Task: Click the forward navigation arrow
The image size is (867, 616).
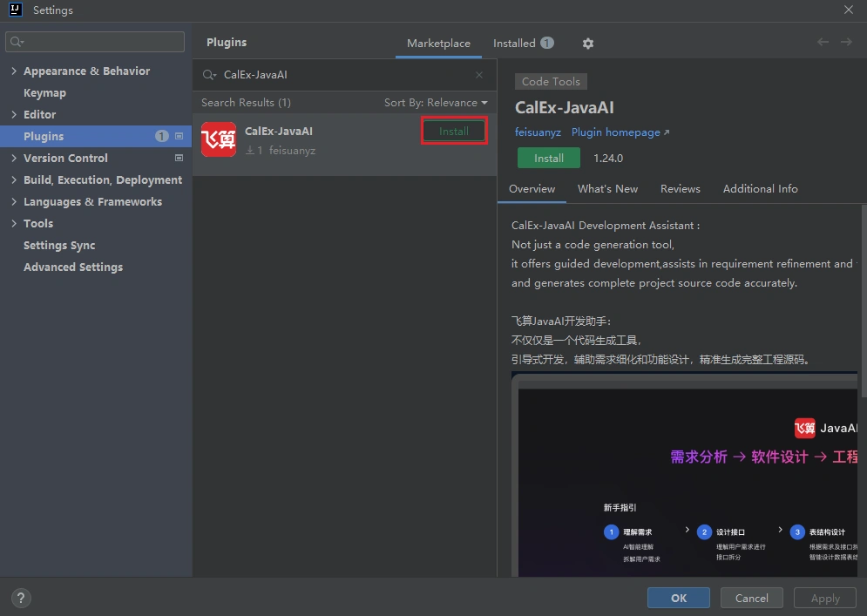Action: point(846,41)
